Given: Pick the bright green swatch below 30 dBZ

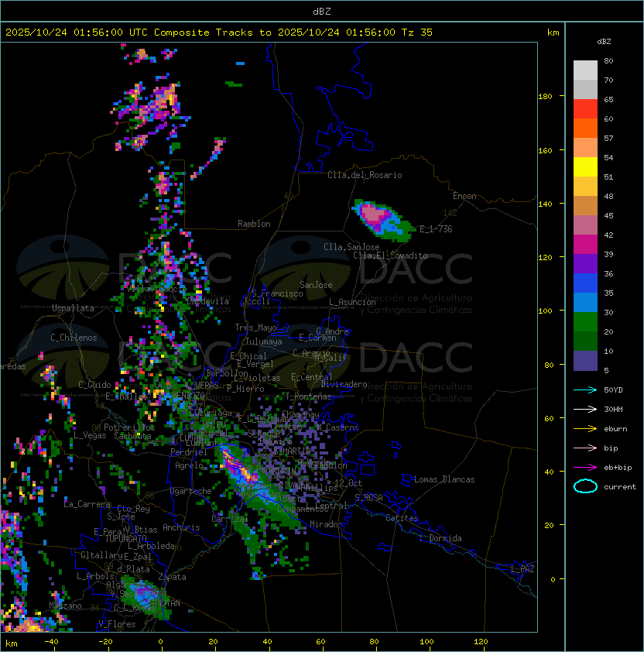Looking at the screenshot, I should [x=585, y=322].
